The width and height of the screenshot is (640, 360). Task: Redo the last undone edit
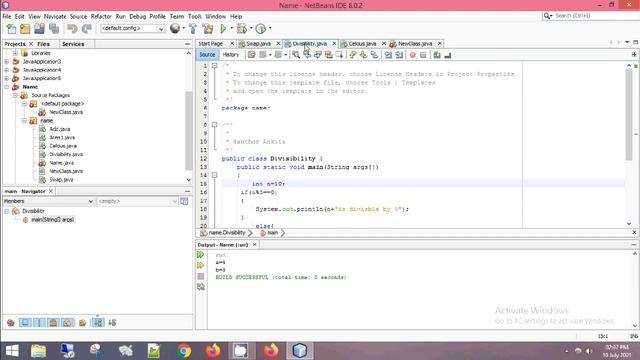click(87, 29)
